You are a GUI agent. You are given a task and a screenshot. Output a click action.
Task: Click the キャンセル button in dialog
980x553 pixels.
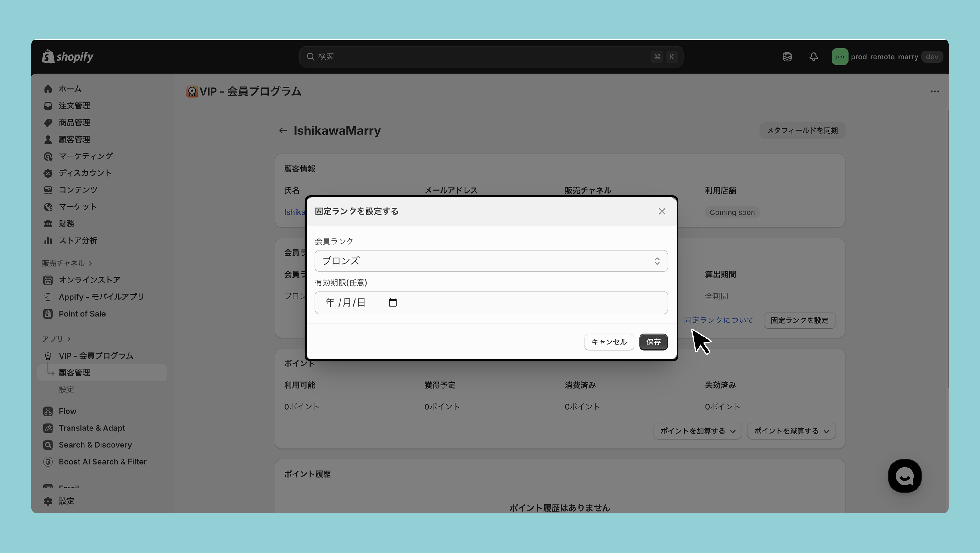(609, 342)
